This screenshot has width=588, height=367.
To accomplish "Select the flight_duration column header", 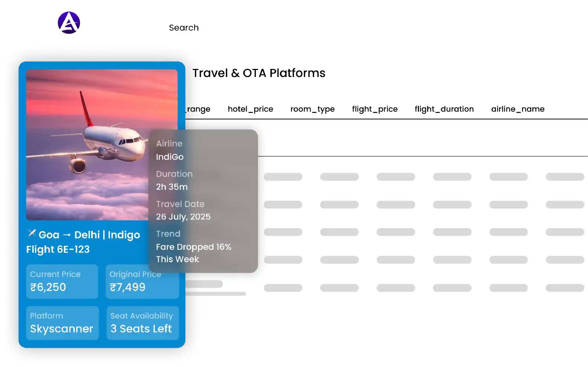I will [444, 109].
